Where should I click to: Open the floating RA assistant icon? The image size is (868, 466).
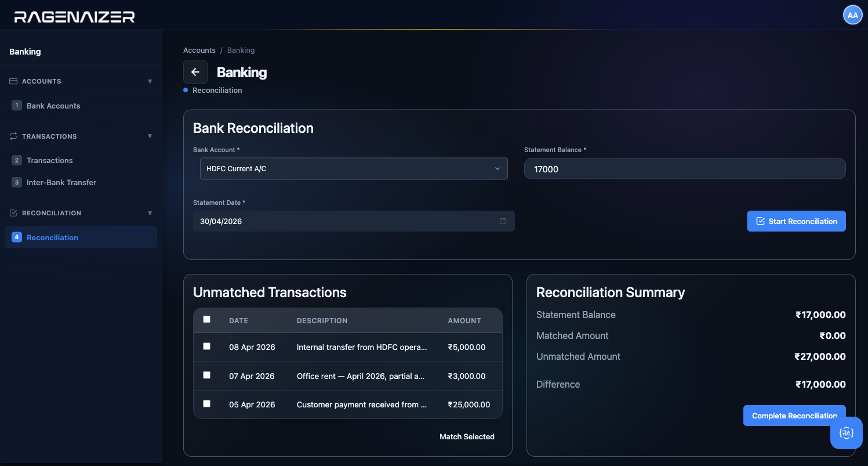(x=847, y=433)
